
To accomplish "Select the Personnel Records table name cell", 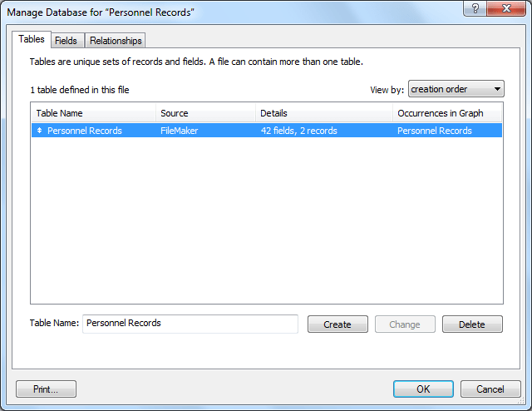I will point(85,131).
